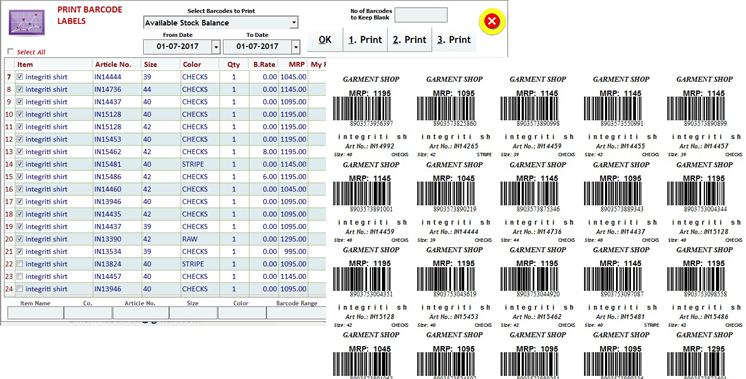Toggle checkbox on row 10 IN15128
Viewport: 746px width, 379px height.
(20, 114)
